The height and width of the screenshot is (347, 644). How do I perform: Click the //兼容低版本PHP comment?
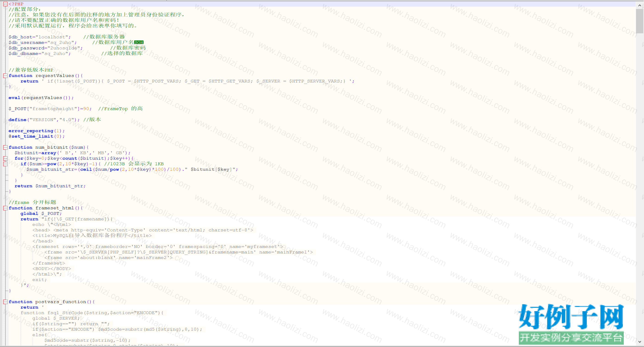tap(31, 70)
